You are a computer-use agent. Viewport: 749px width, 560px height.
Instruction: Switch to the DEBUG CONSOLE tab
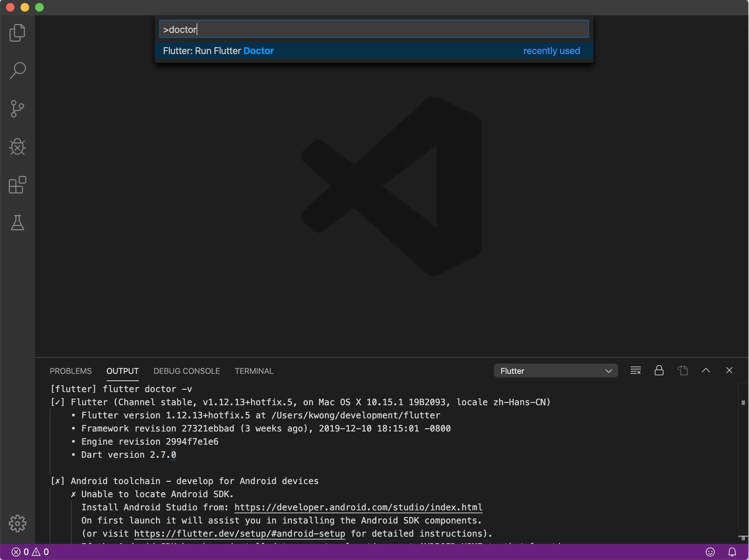(187, 371)
